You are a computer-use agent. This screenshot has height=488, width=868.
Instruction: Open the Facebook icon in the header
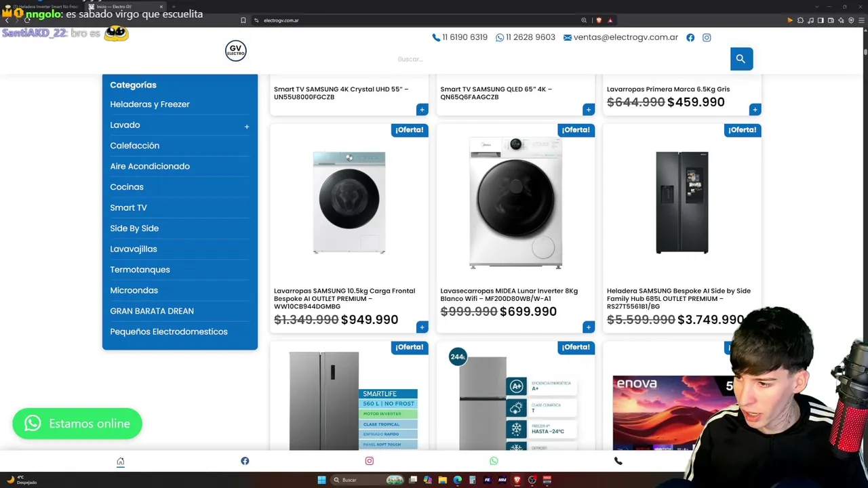click(690, 37)
